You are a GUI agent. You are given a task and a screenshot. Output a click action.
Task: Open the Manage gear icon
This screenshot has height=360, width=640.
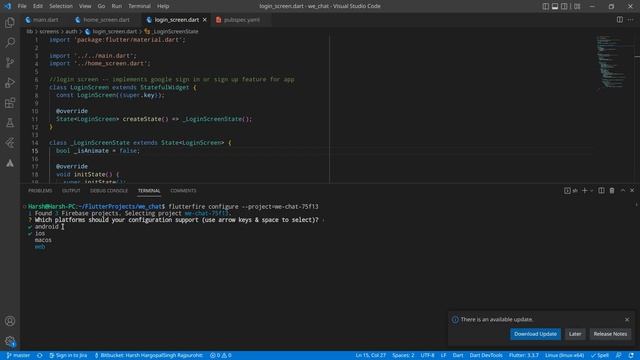tap(10, 341)
